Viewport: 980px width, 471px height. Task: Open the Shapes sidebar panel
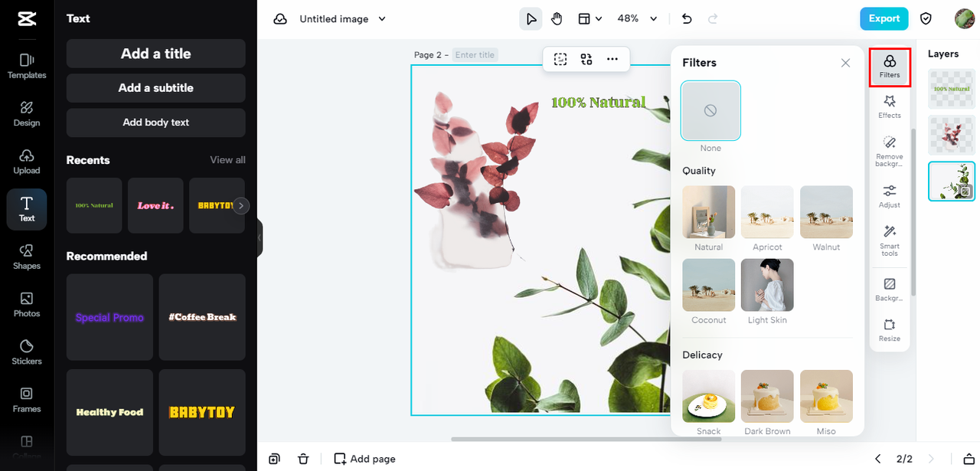click(27, 257)
